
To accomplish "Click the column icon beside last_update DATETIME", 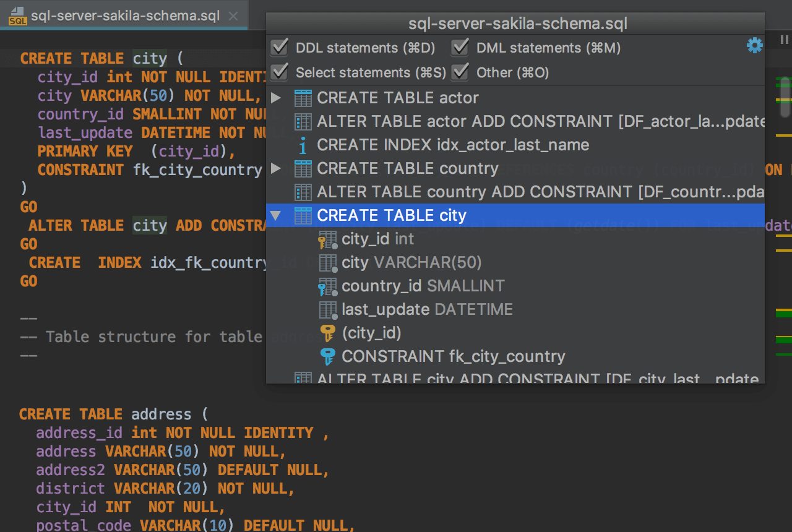I will (327, 310).
